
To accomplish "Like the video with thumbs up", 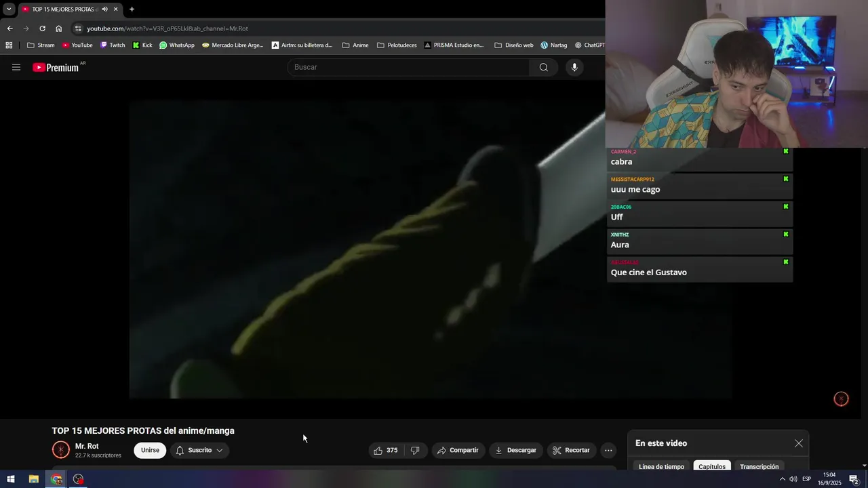I will [385, 450].
